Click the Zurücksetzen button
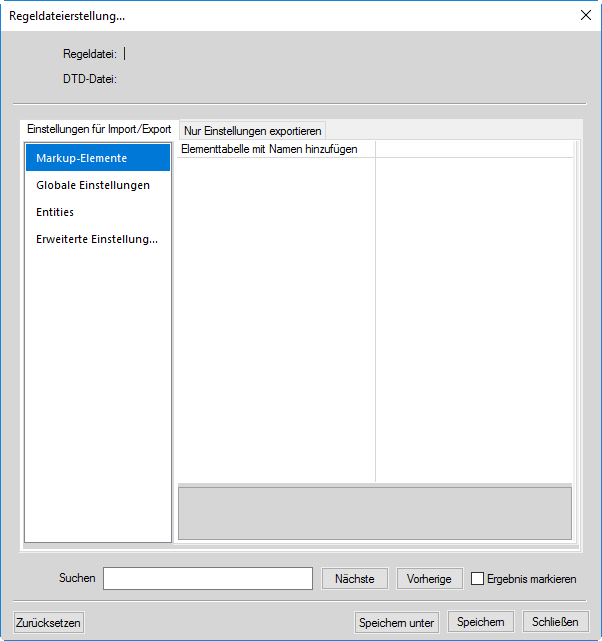The height and width of the screenshot is (641, 602). pyautogui.click(x=49, y=623)
